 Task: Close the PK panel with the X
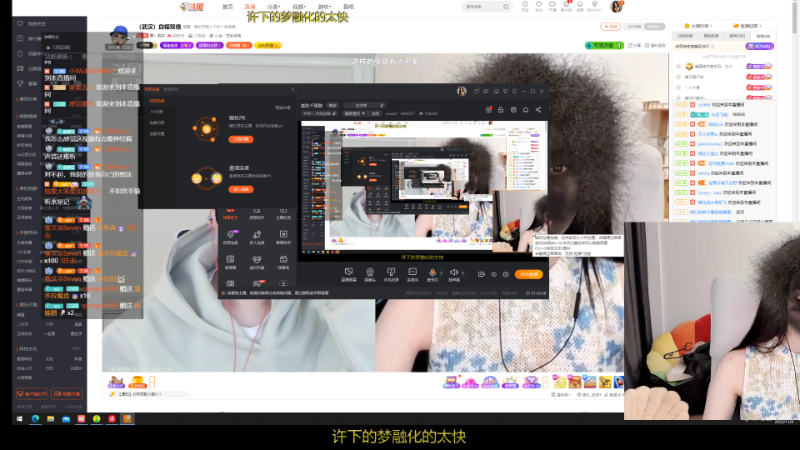pos(292,89)
